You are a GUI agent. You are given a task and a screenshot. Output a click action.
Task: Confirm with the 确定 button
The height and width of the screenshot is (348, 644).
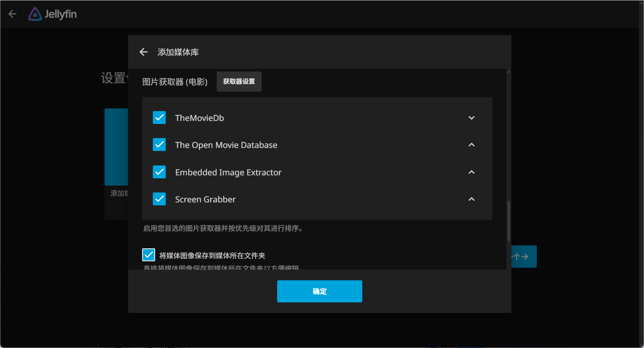320,291
